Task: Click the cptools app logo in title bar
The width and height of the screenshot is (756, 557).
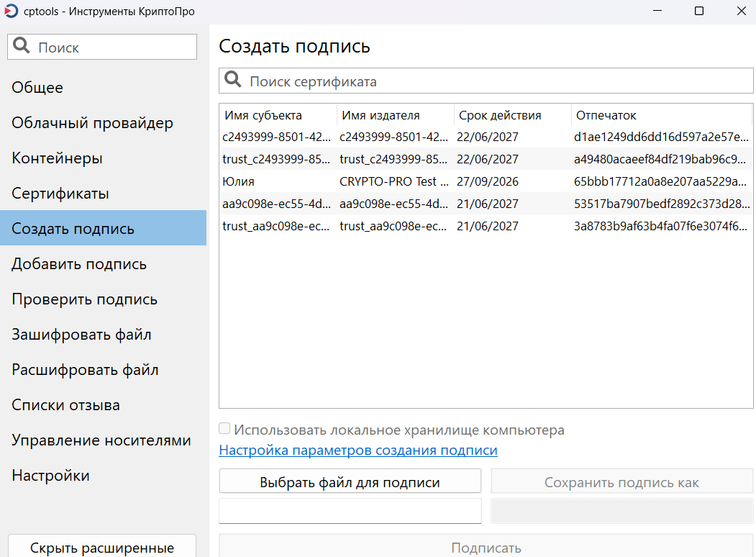Action: [x=11, y=11]
